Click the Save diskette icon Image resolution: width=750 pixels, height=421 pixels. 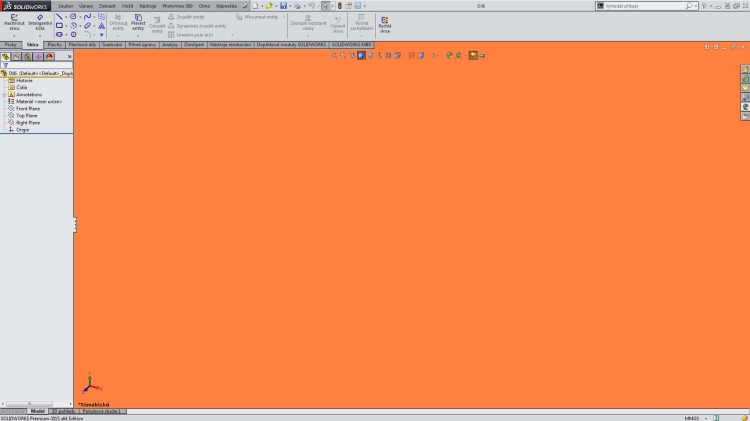(x=284, y=6)
